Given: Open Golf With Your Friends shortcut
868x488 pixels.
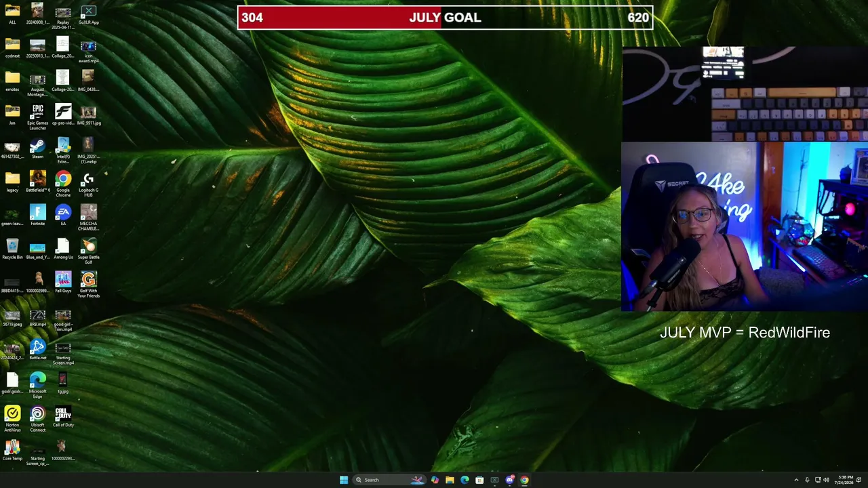Looking at the screenshot, I should (88, 285).
